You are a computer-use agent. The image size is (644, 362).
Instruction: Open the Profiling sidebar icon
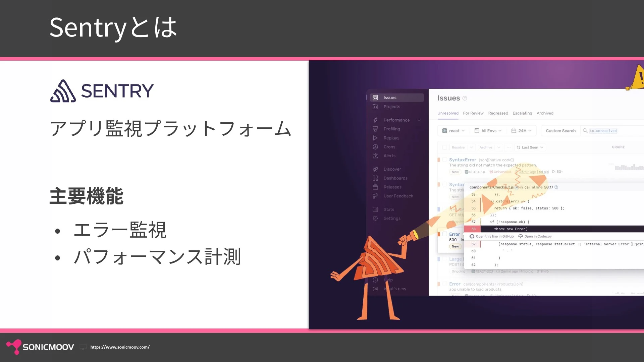tap(375, 129)
